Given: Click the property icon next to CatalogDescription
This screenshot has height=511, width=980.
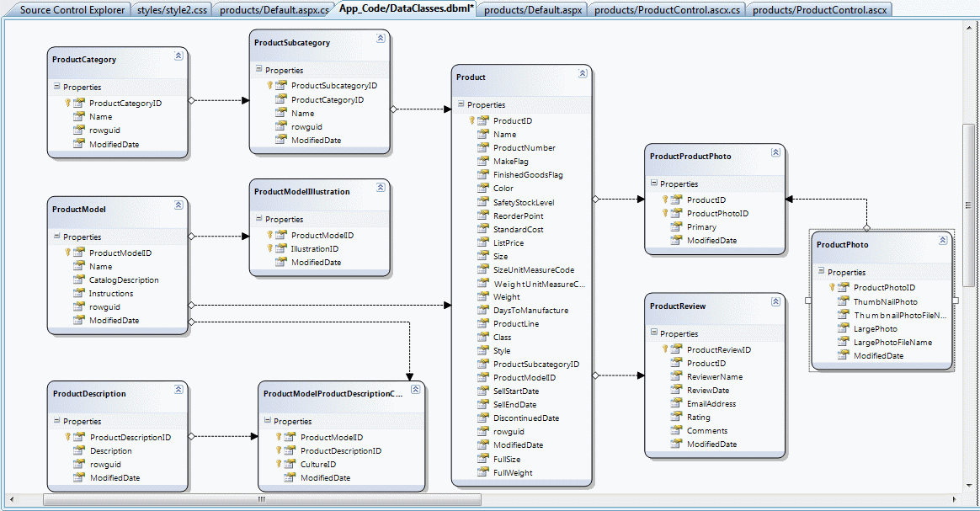Looking at the screenshot, I should pyautogui.click(x=78, y=280).
